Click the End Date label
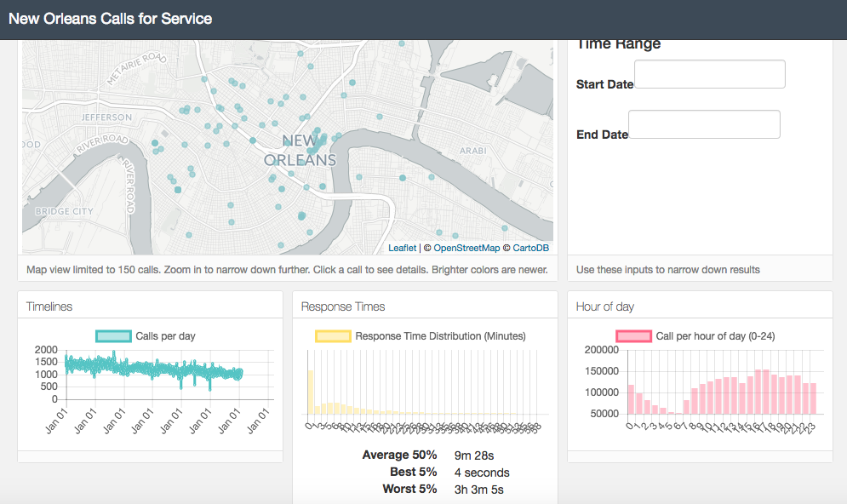The width and height of the screenshot is (847, 504). tap(603, 135)
